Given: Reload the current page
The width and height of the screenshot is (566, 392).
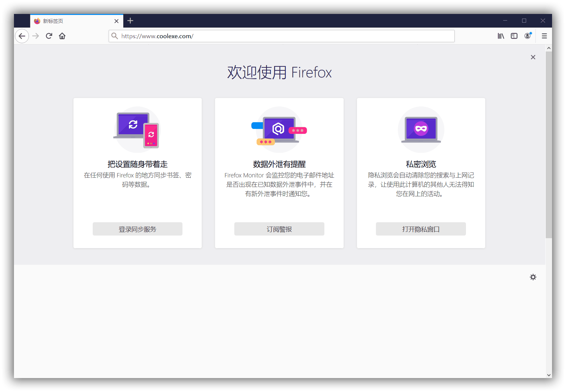Looking at the screenshot, I should tap(49, 36).
